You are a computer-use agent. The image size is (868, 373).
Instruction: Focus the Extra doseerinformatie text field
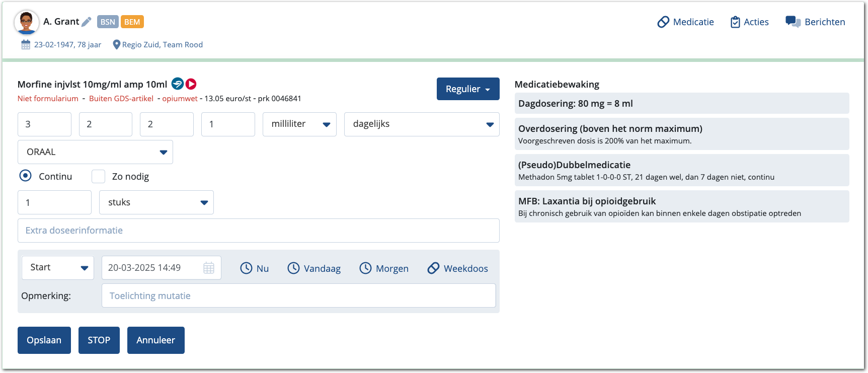click(258, 231)
